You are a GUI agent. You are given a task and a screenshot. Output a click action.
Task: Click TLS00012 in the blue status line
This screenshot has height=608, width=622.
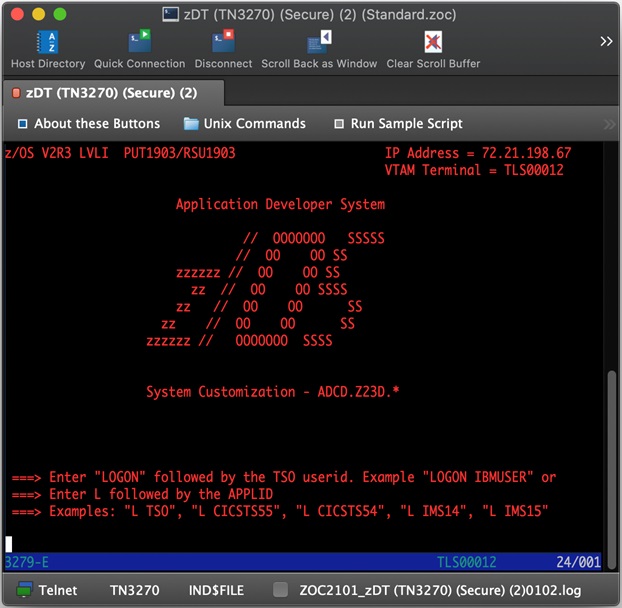coord(466,562)
